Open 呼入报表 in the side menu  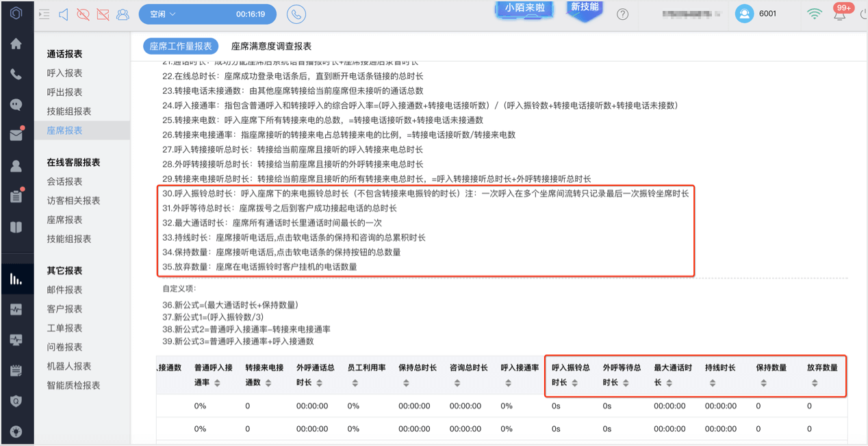pyautogui.click(x=64, y=73)
